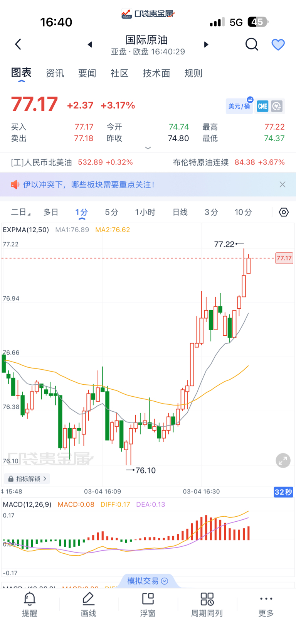Open chart settings hexagon icon
The height and width of the screenshot is (644, 296).
[284, 212]
